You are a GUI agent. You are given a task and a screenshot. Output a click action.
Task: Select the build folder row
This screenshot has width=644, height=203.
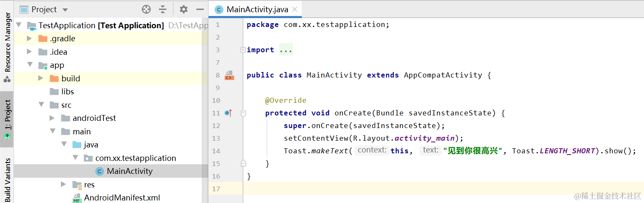[111, 78]
